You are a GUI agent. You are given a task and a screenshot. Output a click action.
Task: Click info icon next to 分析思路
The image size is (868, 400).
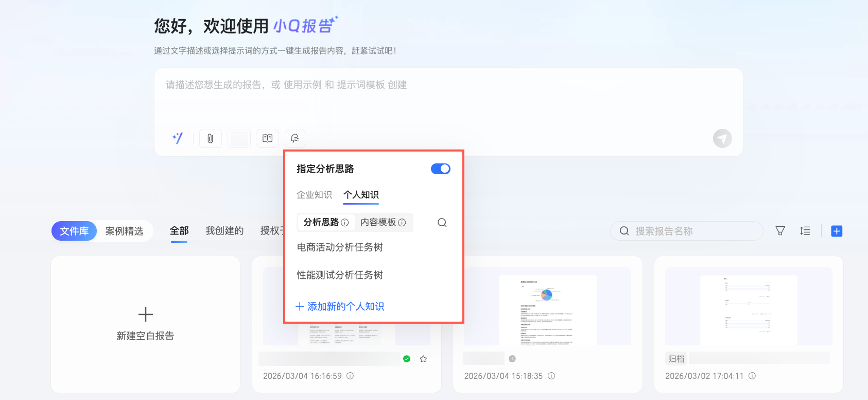(x=345, y=223)
